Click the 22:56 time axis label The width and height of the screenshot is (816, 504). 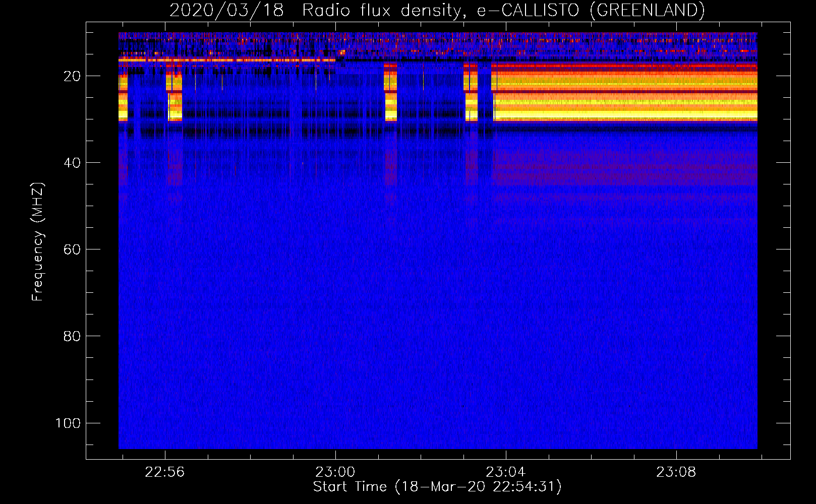(x=165, y=472)
